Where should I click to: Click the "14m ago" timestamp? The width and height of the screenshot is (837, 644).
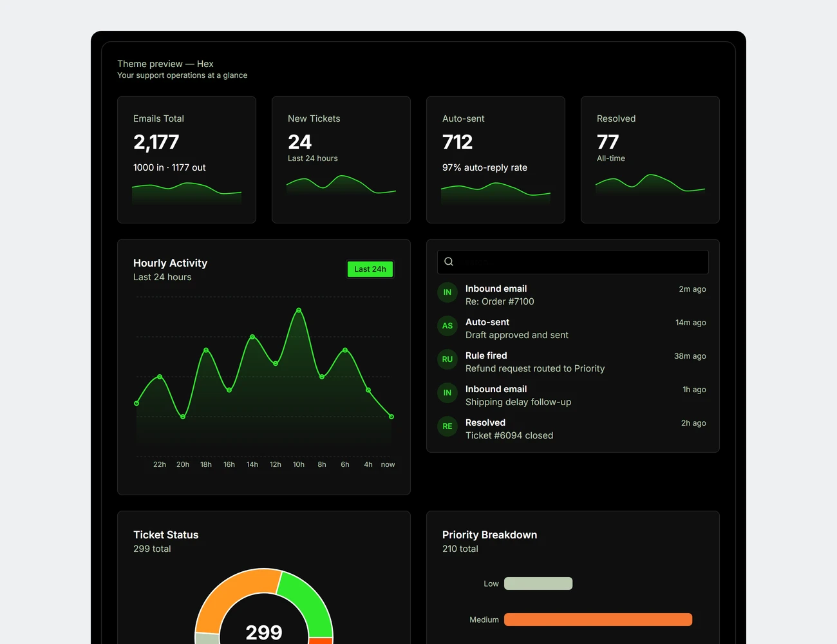point(691,323)
